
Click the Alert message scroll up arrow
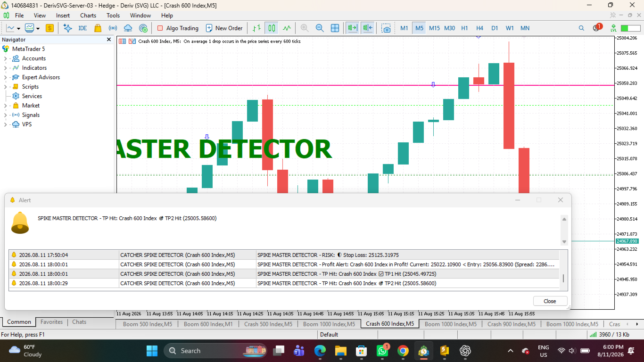[x=564, y=219]
